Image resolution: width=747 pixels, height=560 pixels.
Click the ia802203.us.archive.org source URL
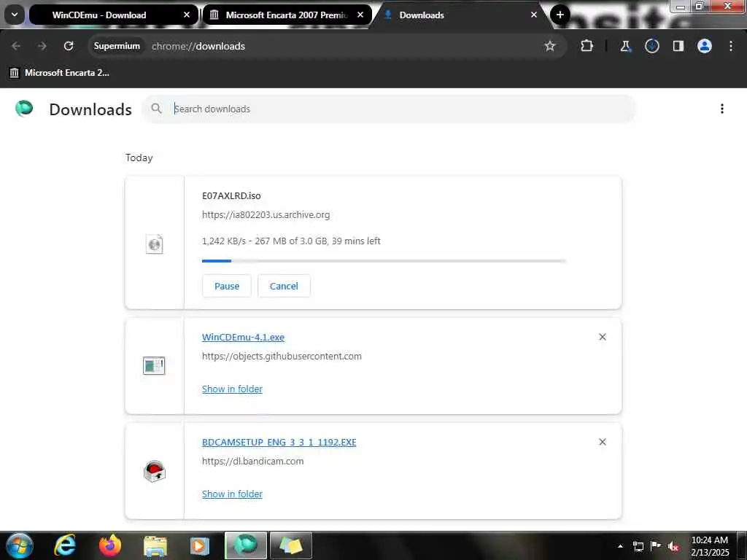coord(266,215)
